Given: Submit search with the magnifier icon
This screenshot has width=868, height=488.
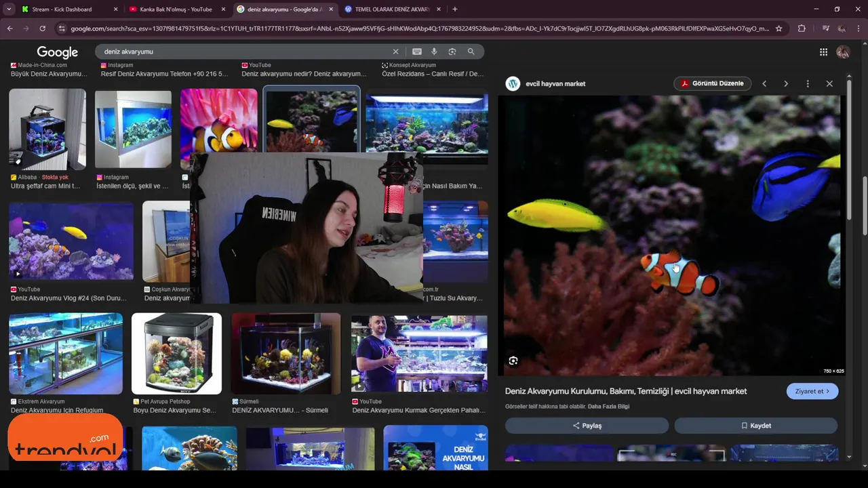Looking at the screenshot, I should pos(471,52).
